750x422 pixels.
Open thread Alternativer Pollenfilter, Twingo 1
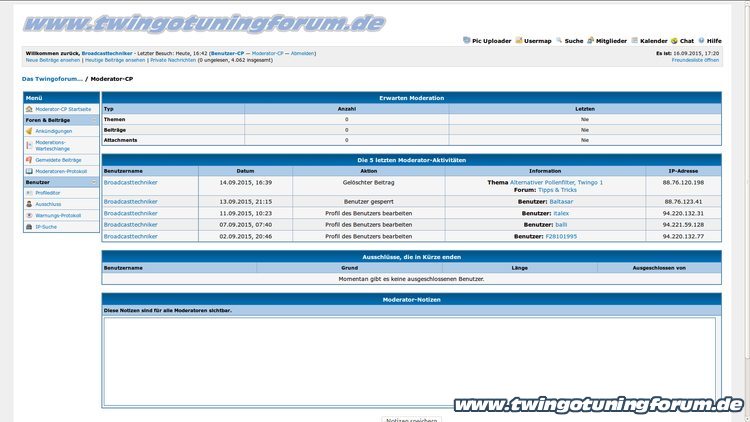click(556, 182)
